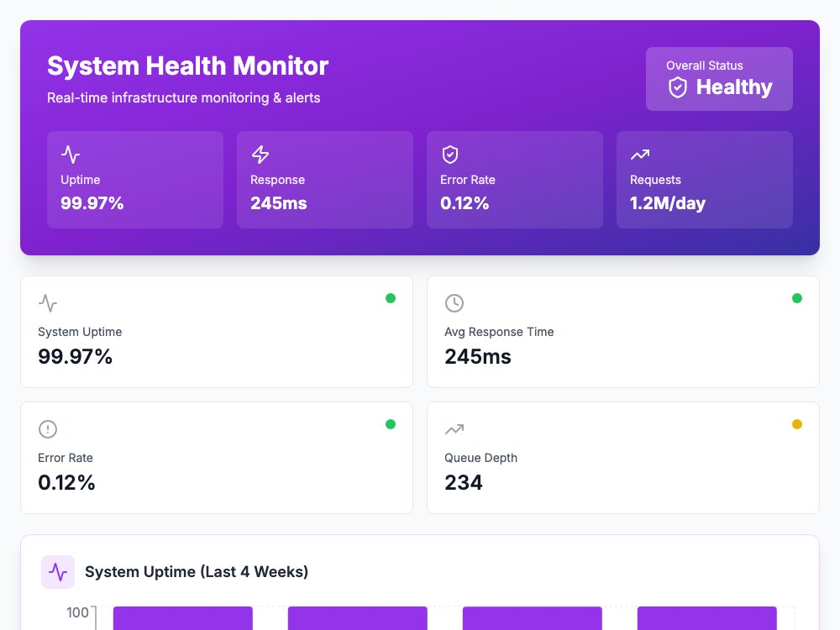Click the pulse icon in the System Uptime card
Image resolution: width=840 pixels, height=630 pixels.
tap(48, 303)
